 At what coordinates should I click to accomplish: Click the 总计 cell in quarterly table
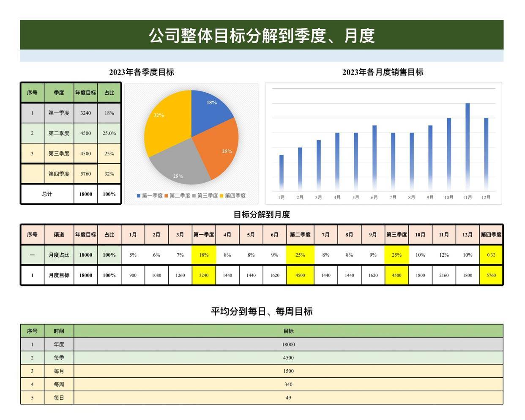tap(47, 194)
